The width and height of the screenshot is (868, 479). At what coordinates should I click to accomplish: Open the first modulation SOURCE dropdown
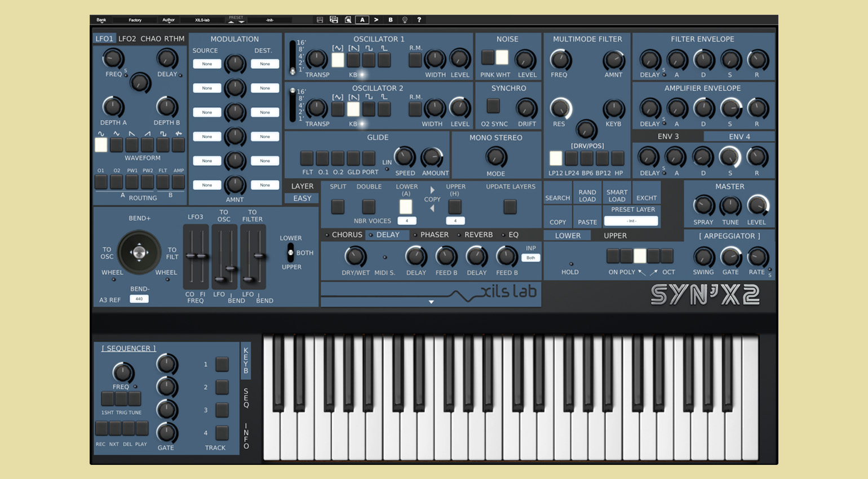click(x=207, y=64)
